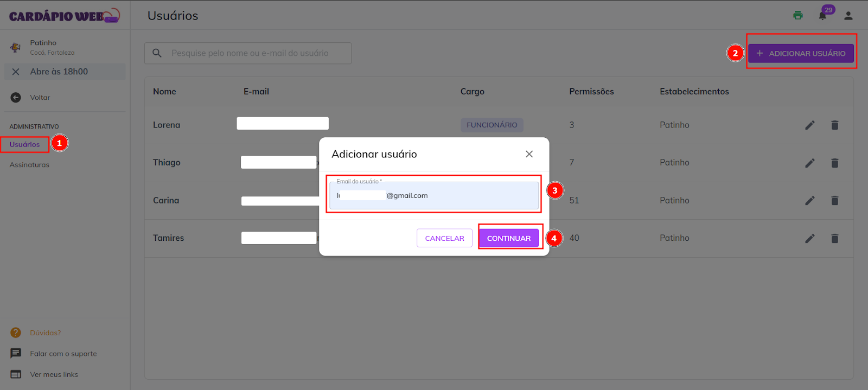Viewport: 868px width, 390px height.
Task: Delete Lorena's user with trash icon
Action: tap(834, 125)
